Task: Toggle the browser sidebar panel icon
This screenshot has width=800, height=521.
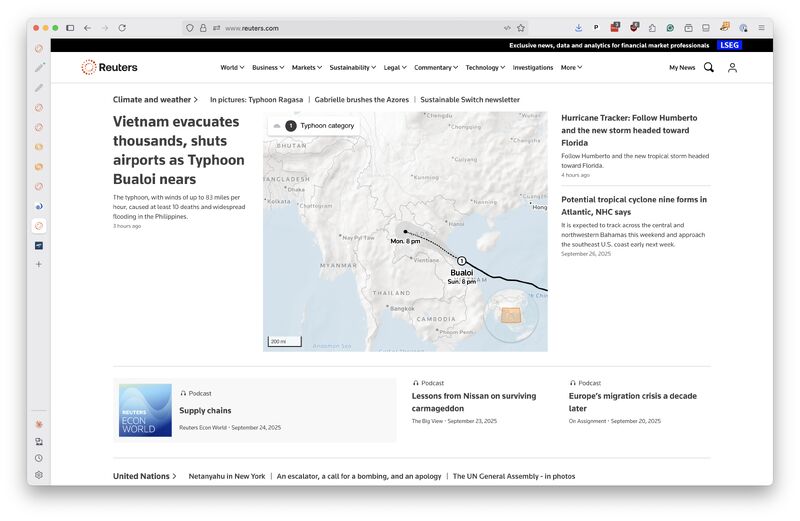Action: tap(70, 28)
